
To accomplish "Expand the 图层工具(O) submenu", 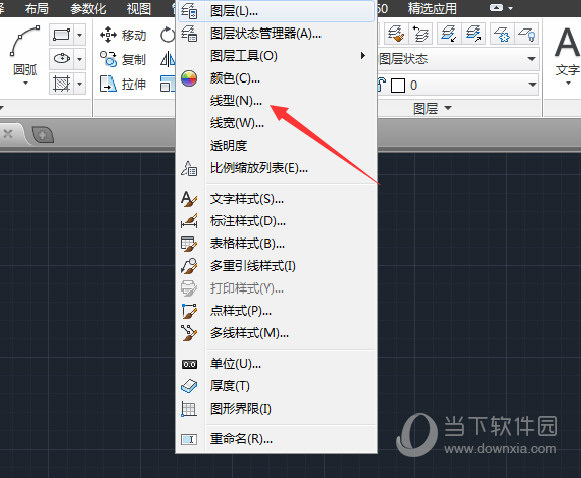I will point(276,56).
